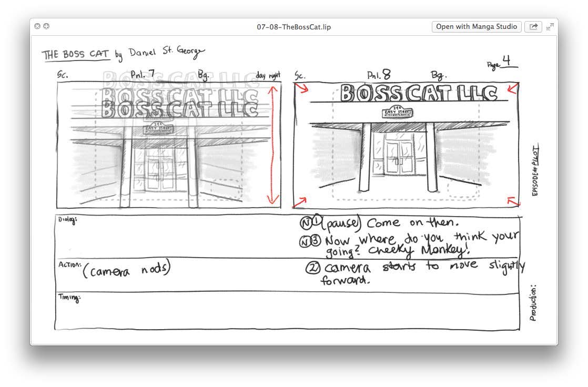
Task: Click the Share icon in the titlebar
Action: (x=533, y=26)
